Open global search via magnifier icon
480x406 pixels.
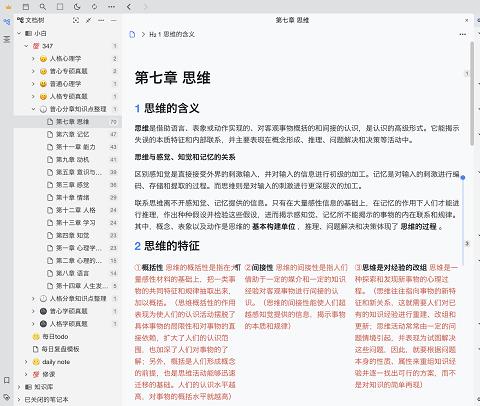click(x=43, y=7)
